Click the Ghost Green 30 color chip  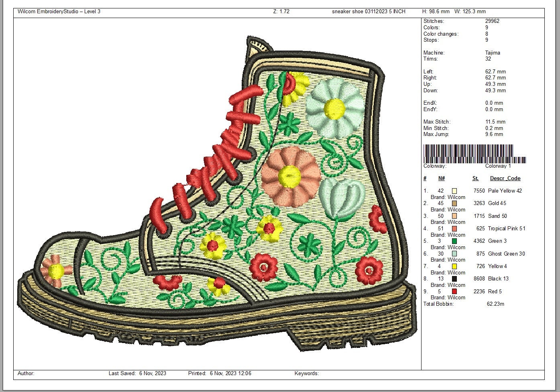454,254
